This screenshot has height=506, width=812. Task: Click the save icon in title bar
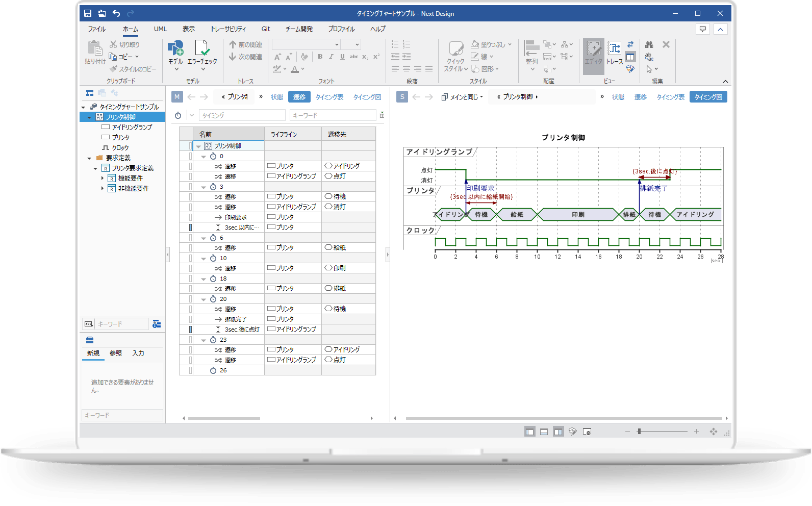88,14
